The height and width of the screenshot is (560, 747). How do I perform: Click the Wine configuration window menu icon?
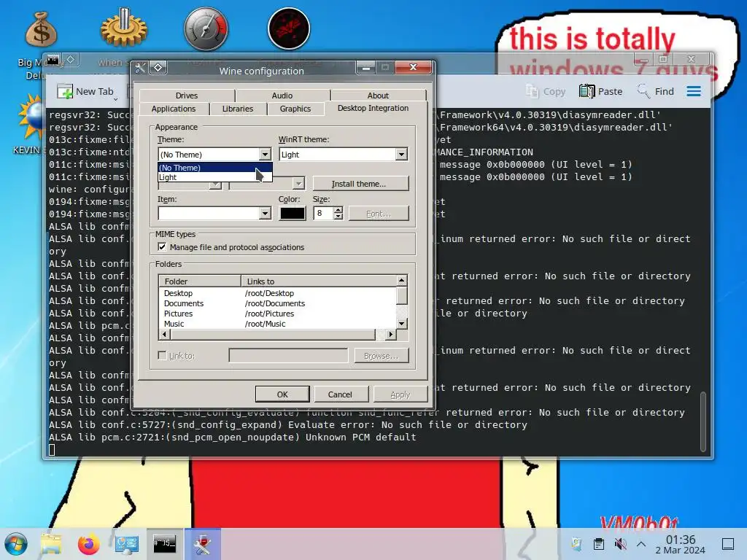coord(141,68)
